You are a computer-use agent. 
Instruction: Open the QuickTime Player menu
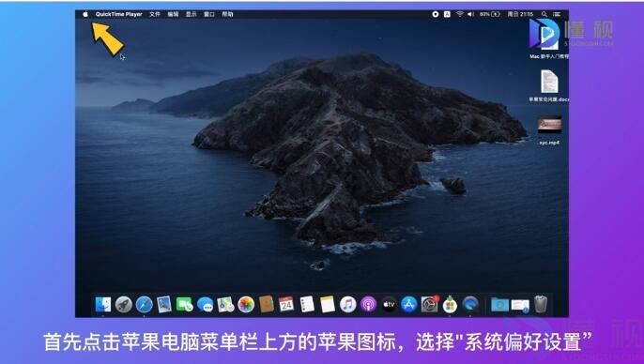pyautogui.click(x=118, y=14)
